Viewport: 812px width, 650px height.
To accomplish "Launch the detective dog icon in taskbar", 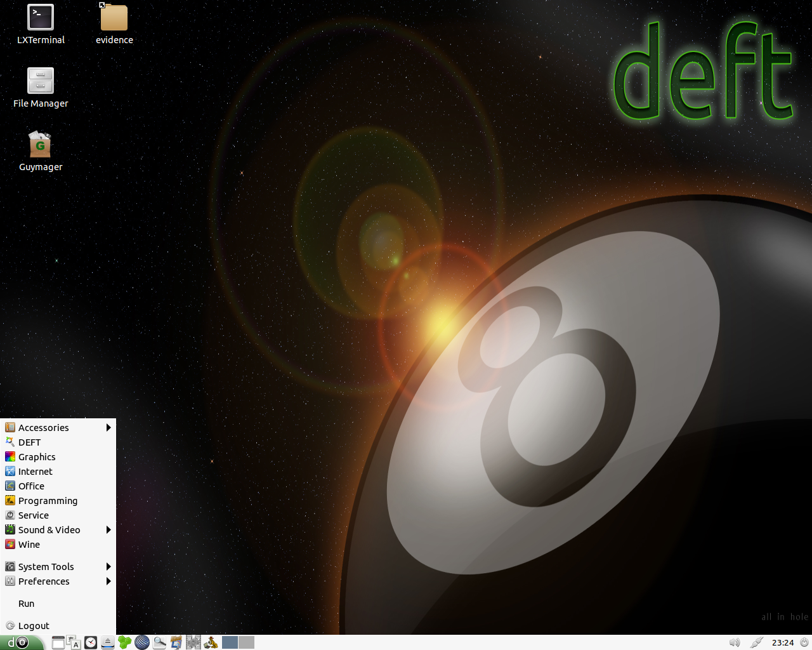I will tap(211, 642).
